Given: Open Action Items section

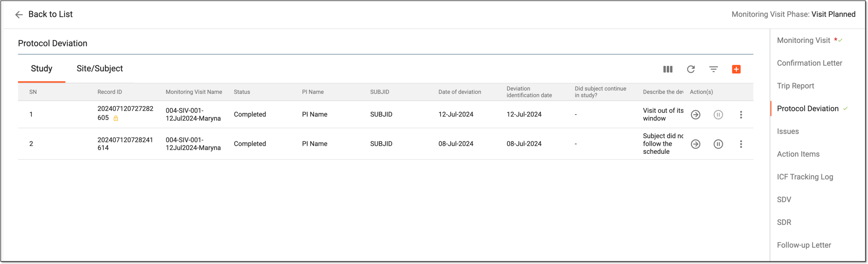Looking at the screenshot, I should coord(798,154).
